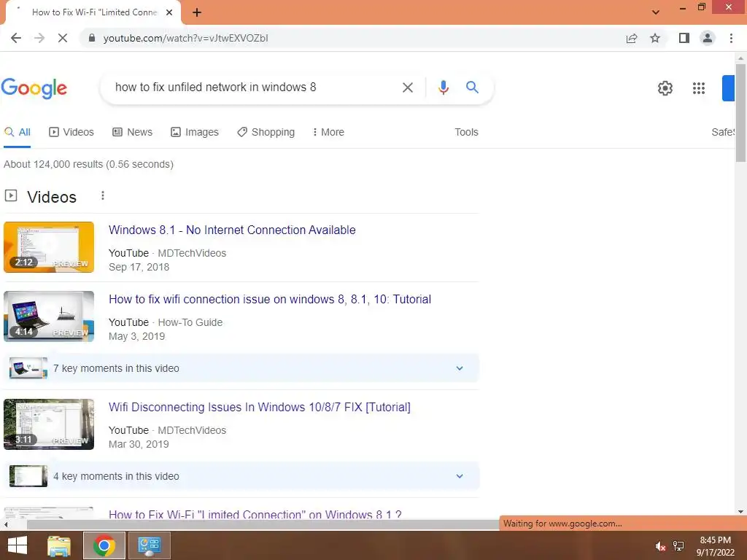Click the page scroll down arrow
The width and height of the screenshot is (747, 560).
point(740,512)
